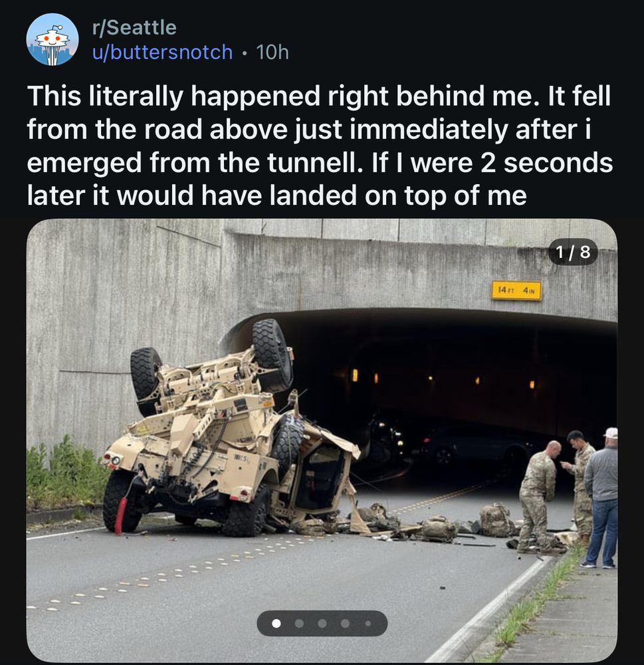644x665 pixels.
Task: Switch to the third gallery page dot
Action: tap(322, 624)
